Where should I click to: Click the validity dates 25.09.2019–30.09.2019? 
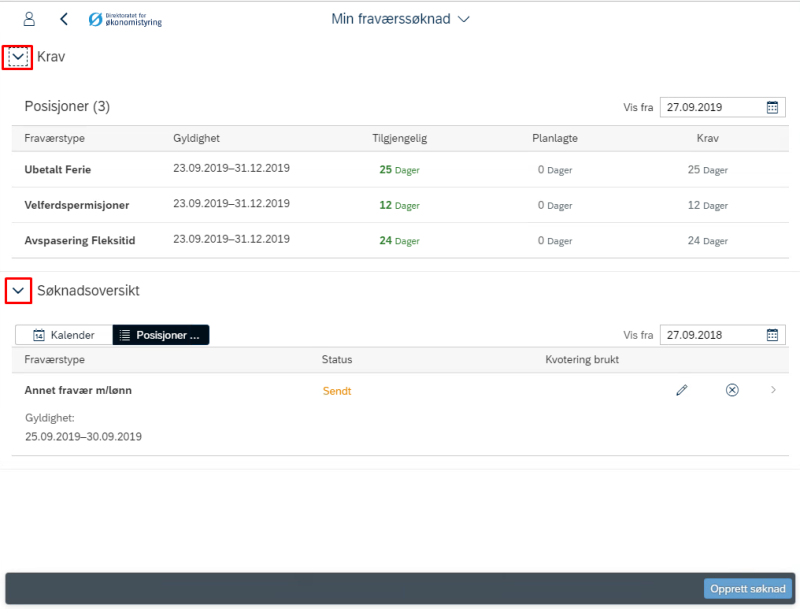(x=84, y=437)
